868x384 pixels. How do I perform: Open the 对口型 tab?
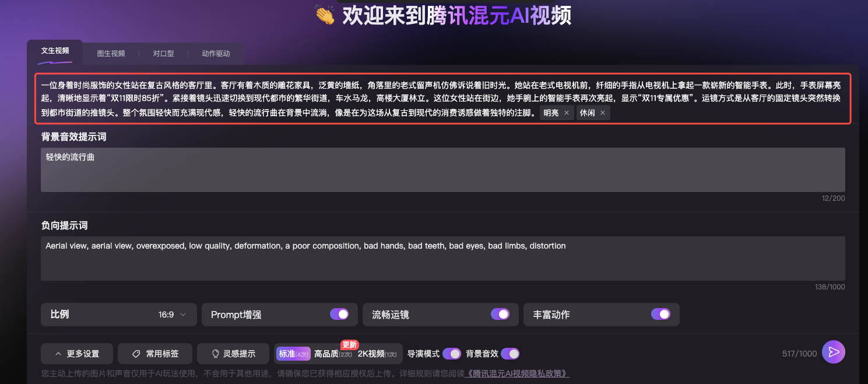click(163, 53)
